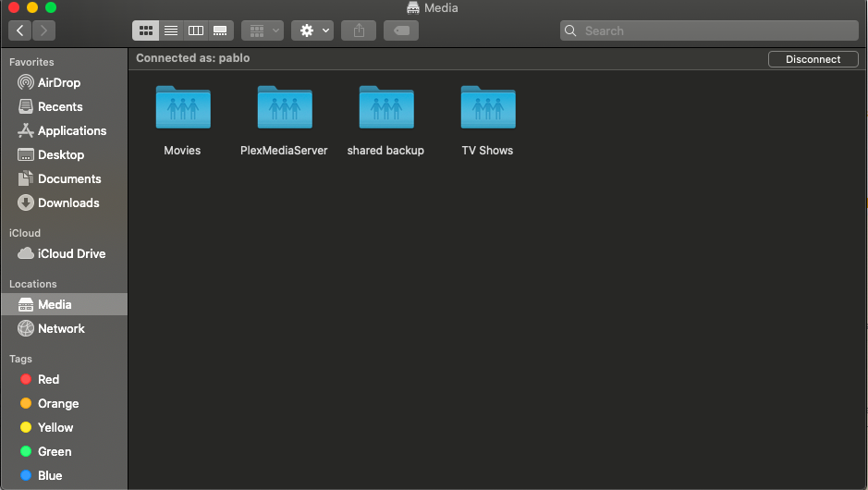Screen dimensions: 868x490
Task: Click the Locations section header
Action: [32, 284]
